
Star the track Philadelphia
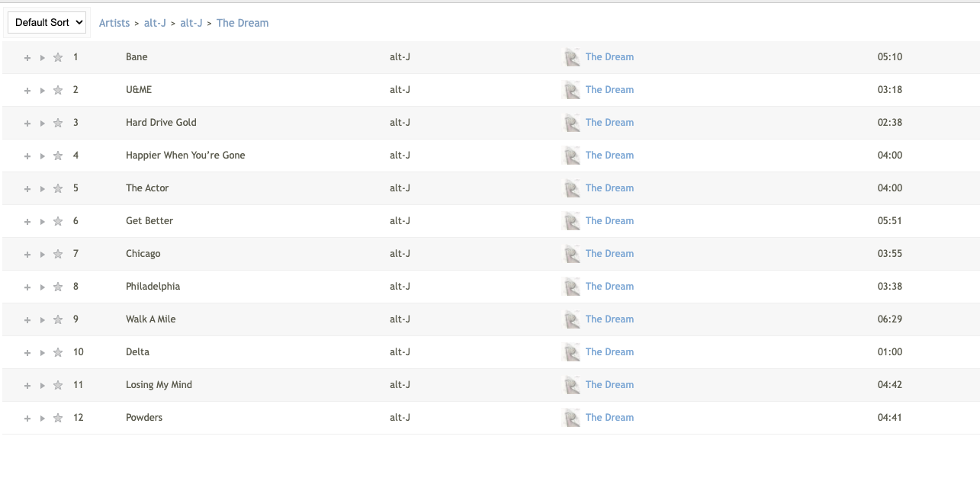point(58,287)
